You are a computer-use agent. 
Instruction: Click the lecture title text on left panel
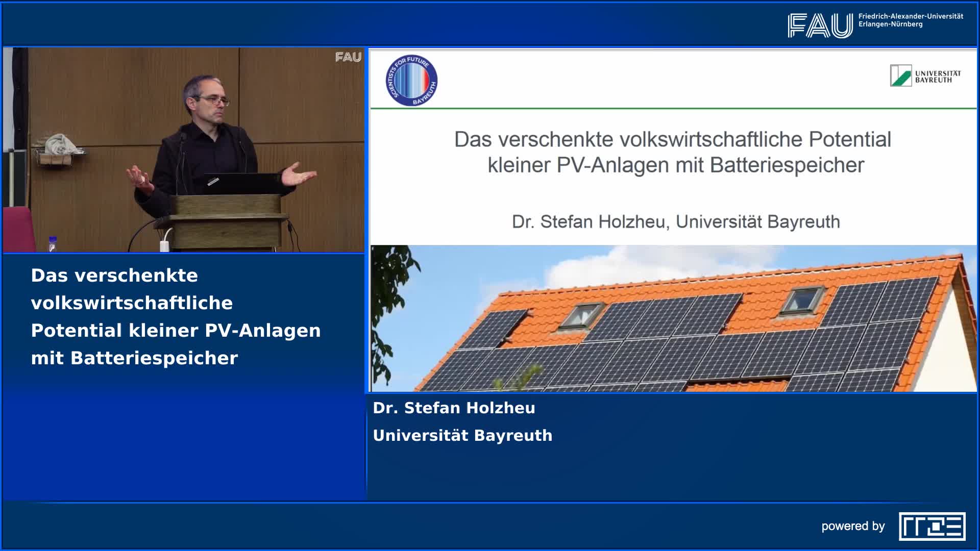click(176, 316)
